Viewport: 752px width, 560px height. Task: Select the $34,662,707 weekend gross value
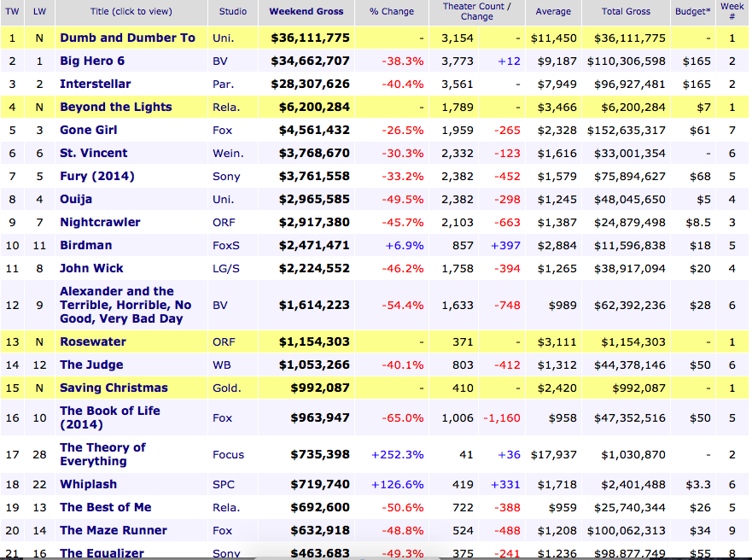[310, 61]
